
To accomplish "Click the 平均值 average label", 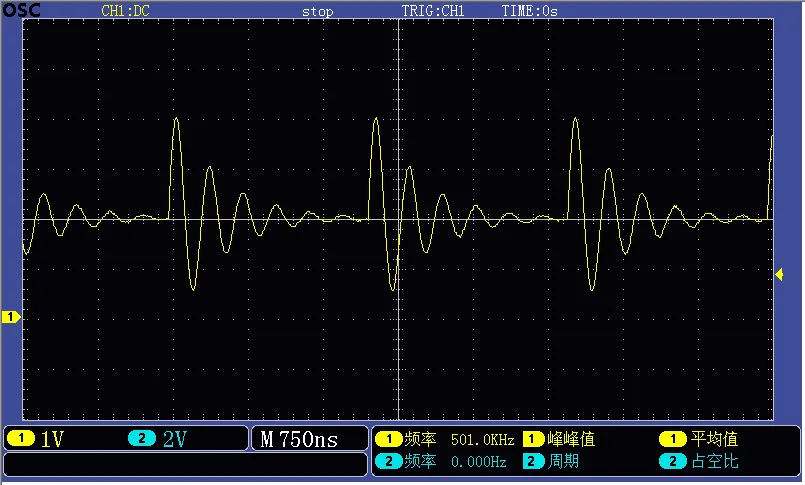I will pyautogui.click(x=714, y=439).
